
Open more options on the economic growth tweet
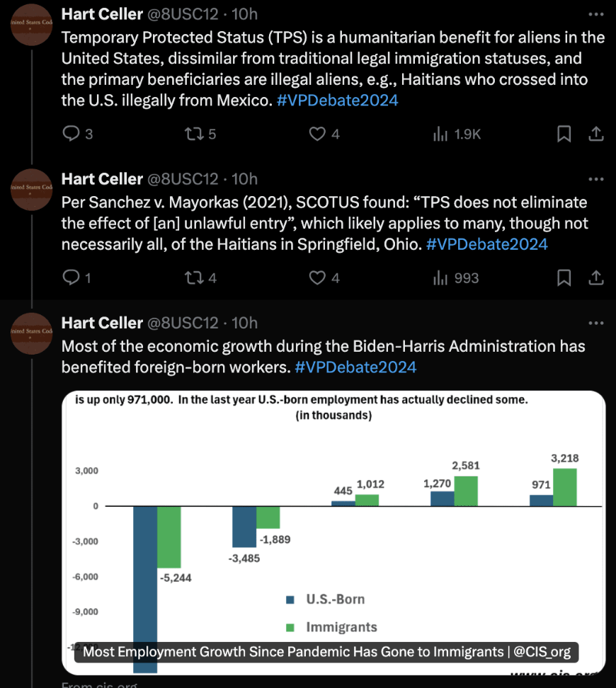click(596, 323)
